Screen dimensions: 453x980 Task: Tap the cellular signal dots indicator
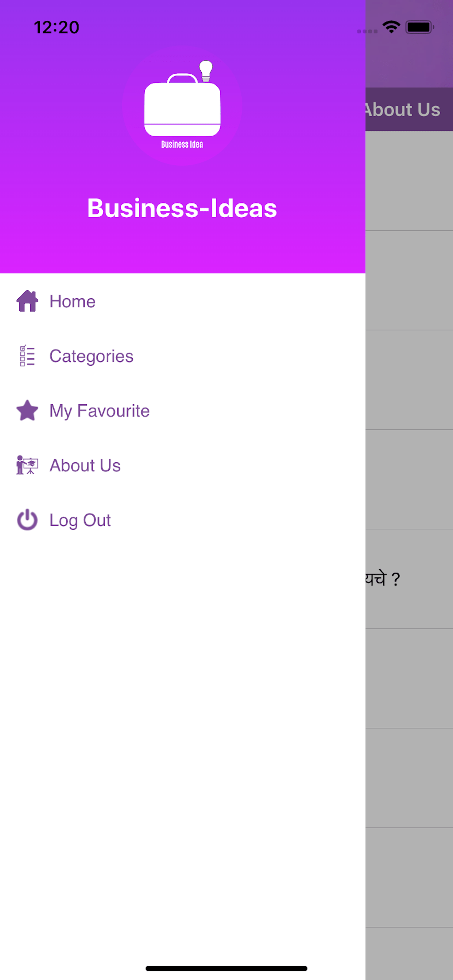367,31
